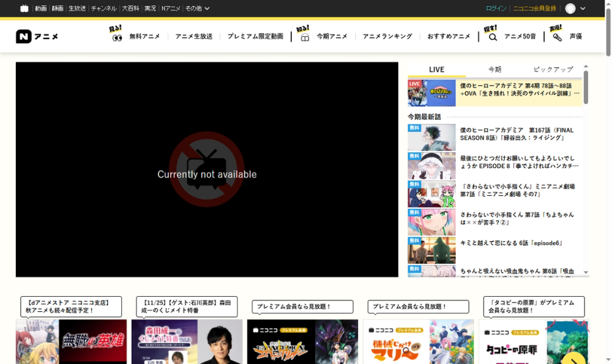Click the video player showing Currently not available
This screenshot has height=364, width=612.
tap(207, 169)
